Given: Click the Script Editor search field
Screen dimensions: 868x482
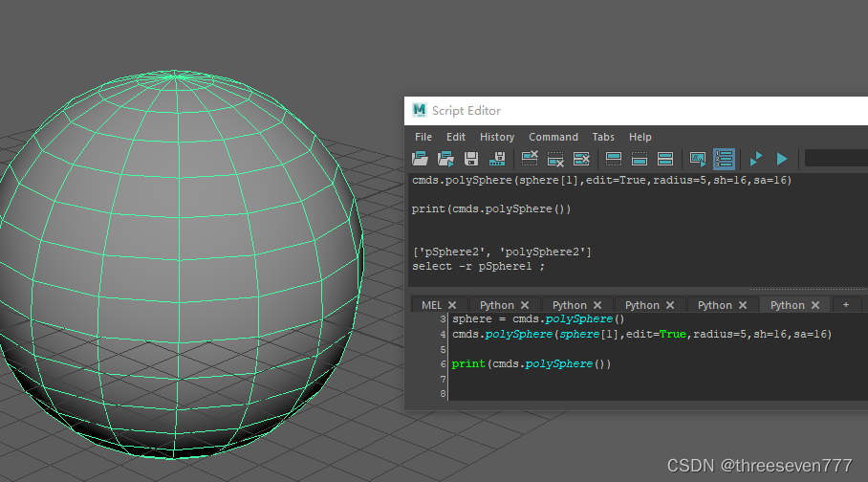Looking at the screenshot, I should [835, 159].
